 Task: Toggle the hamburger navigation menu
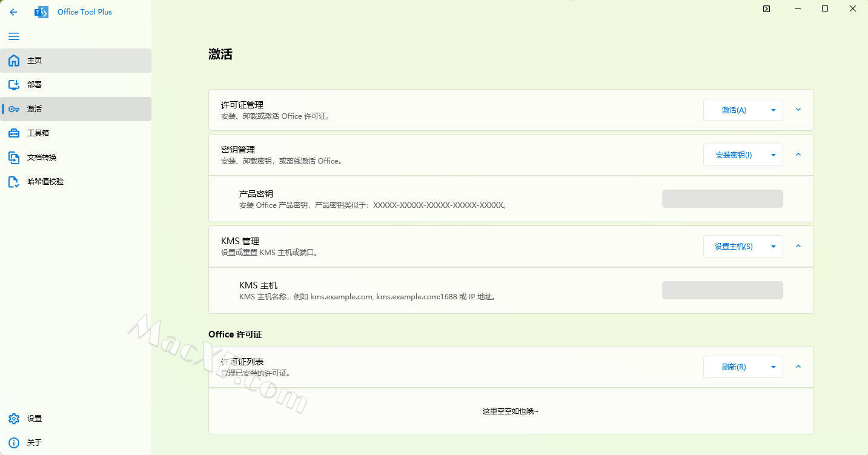14,36
